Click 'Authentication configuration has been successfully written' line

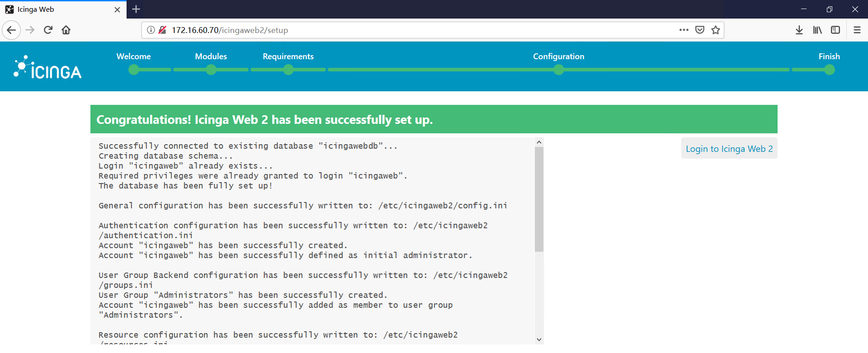click(293, 231)
